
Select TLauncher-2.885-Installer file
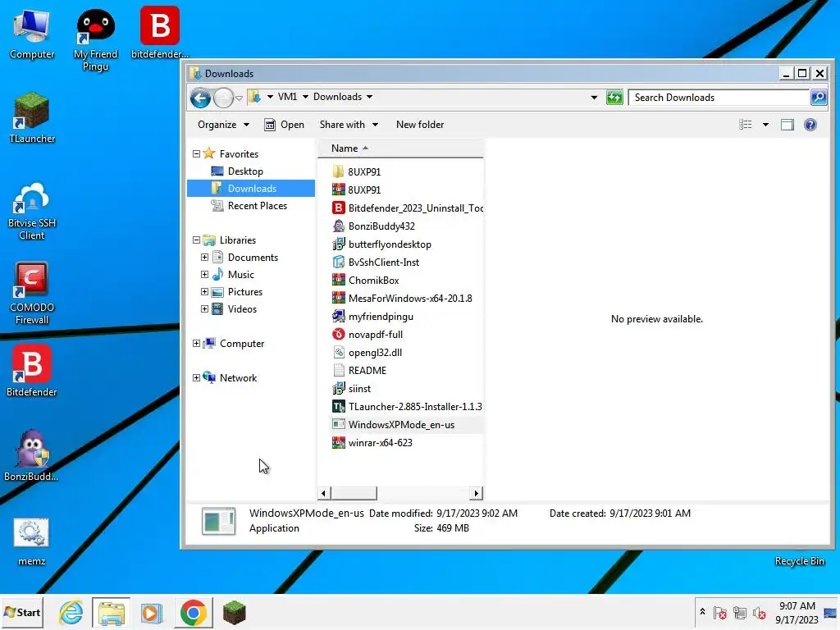coord(407,407)
